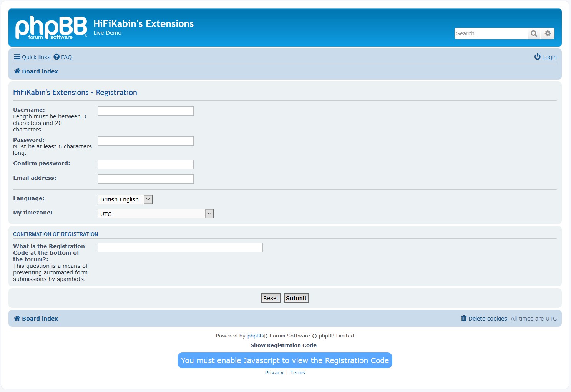Click the trash icon beside Delete cookies

464,318
